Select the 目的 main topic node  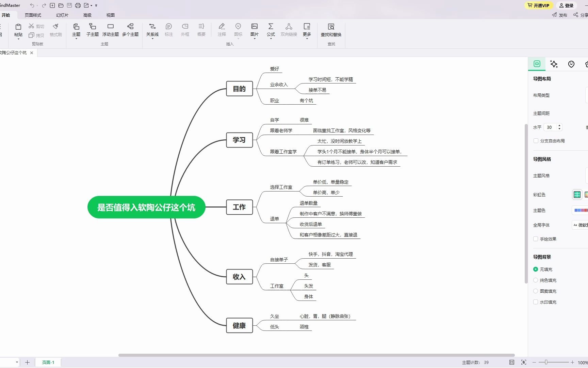point(240,89)
